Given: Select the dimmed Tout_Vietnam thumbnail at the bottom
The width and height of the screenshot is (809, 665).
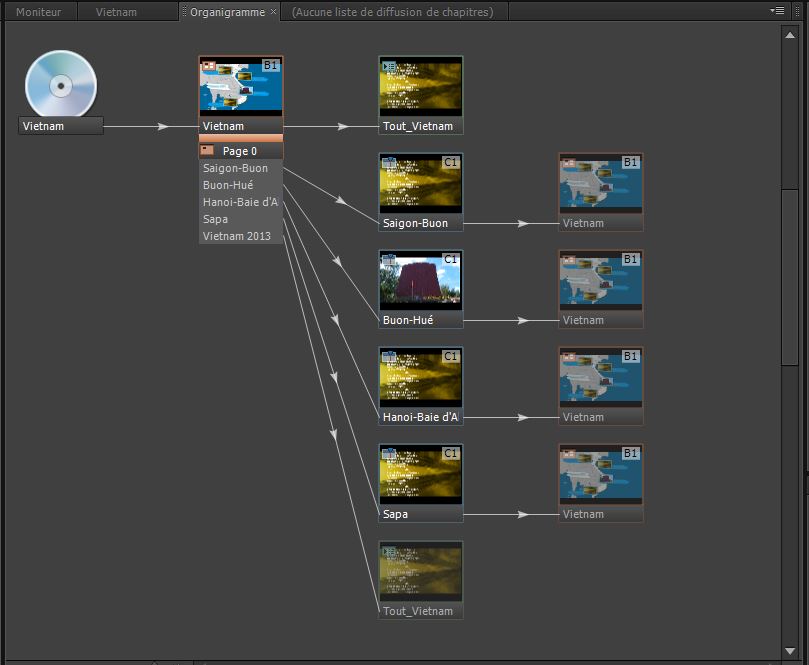Looking at the screenshot, I should tap(421, 572).
